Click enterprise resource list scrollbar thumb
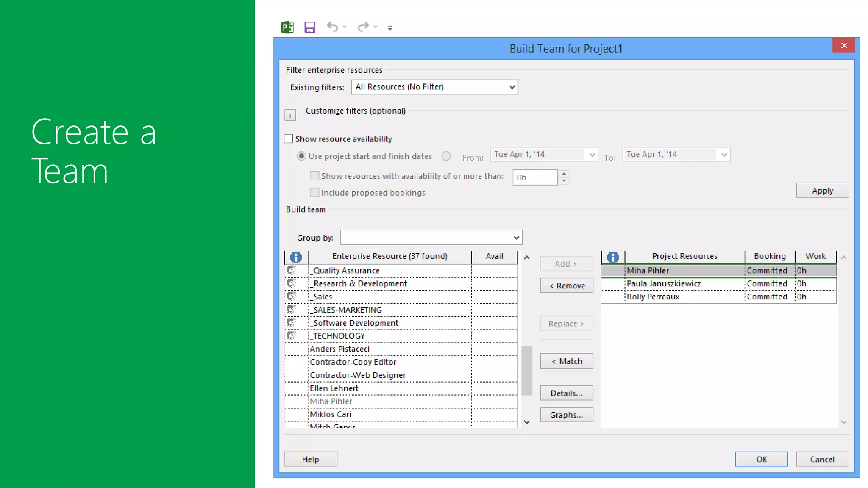Viewport: 868px width, 488px height. (x=527, y=371)
